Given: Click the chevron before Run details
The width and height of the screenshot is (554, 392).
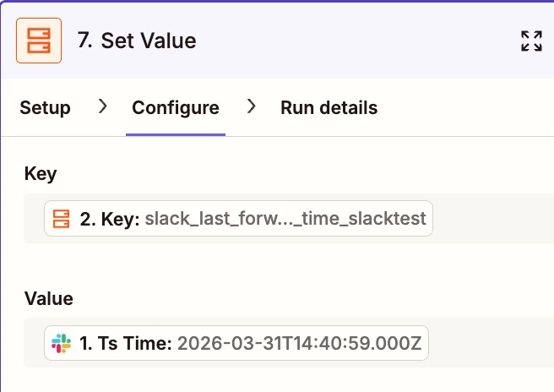Looking at the screenshot, I should [251, 107].
